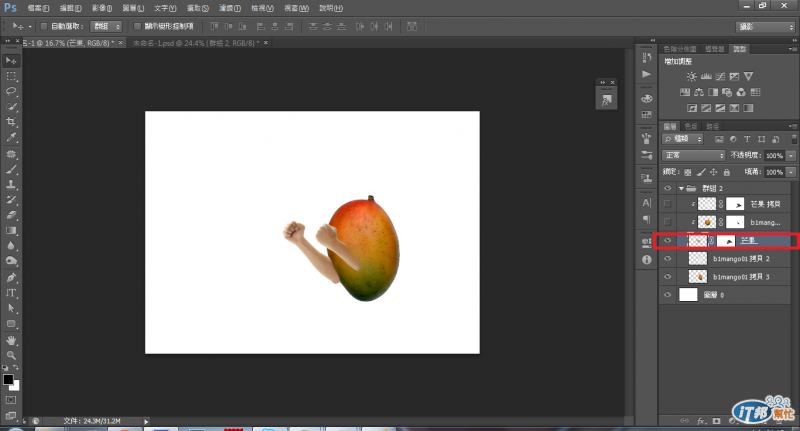Screen dimensions: 800x431
Task: Select the History Brush tool
Action: tap(11, 200)
